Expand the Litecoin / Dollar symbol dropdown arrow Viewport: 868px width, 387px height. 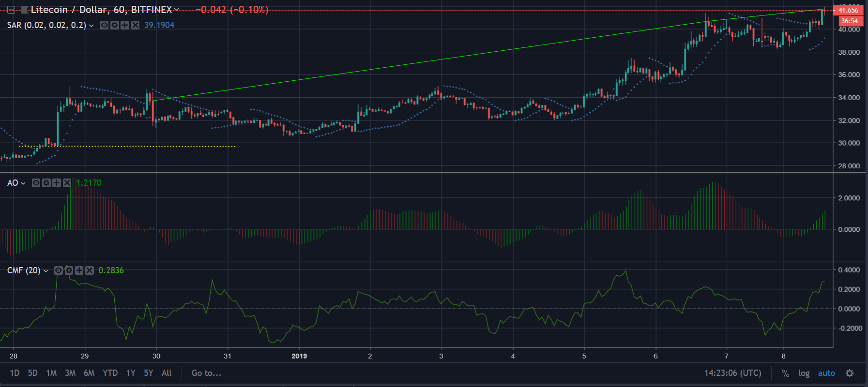(x=177, y=10)
